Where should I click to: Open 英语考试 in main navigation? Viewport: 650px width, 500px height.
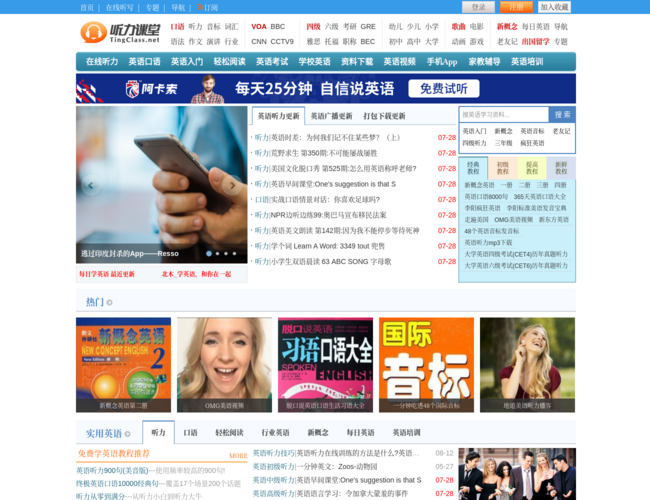pos(272,62)
